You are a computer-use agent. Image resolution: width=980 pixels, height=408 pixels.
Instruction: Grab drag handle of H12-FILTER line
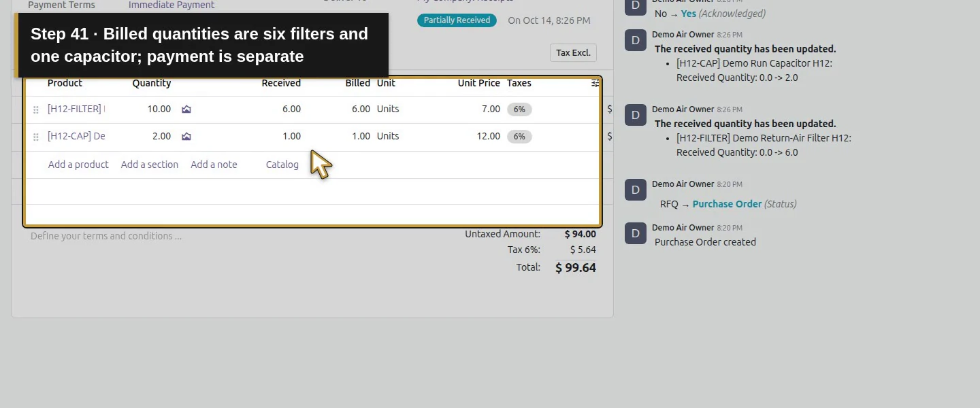[36, 109]
